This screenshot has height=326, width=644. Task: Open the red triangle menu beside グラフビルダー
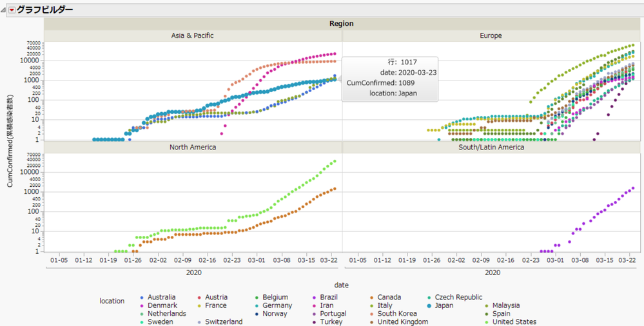(x=12, y=10)
